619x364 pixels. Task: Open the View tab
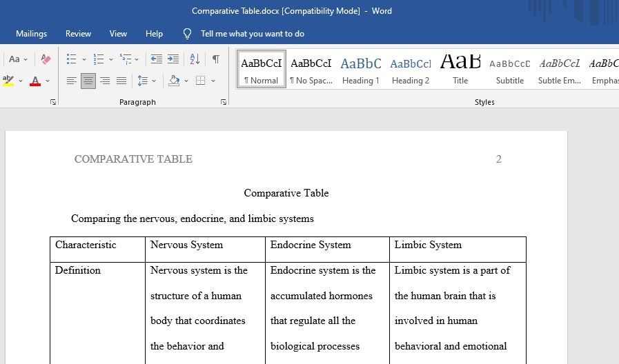click(118, 34)
